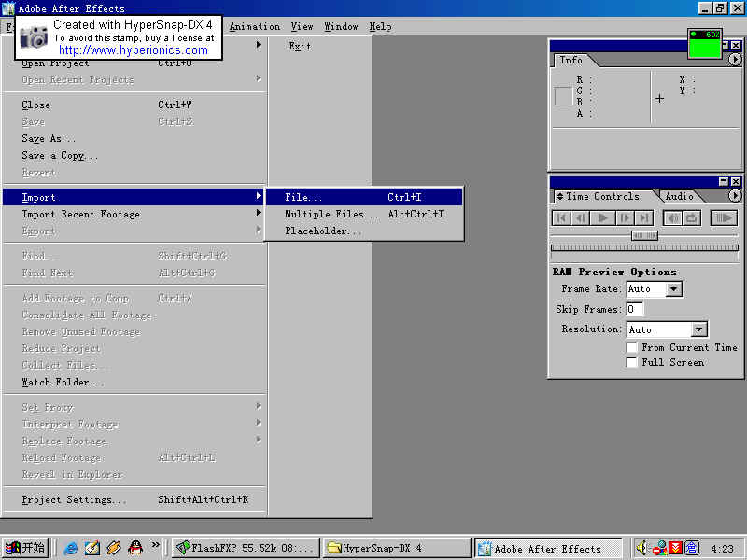Click the blue input method tray icon
747x560 pixels.
tap(692, 549)
